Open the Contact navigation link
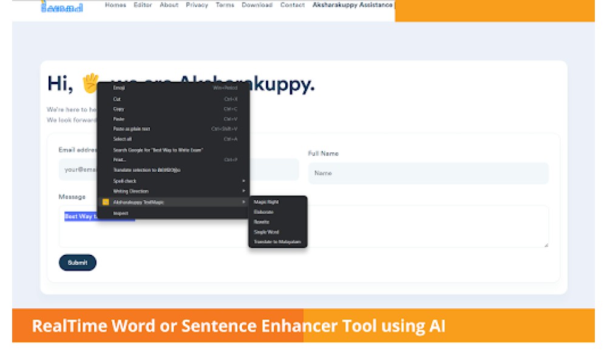 pos(293,5)
